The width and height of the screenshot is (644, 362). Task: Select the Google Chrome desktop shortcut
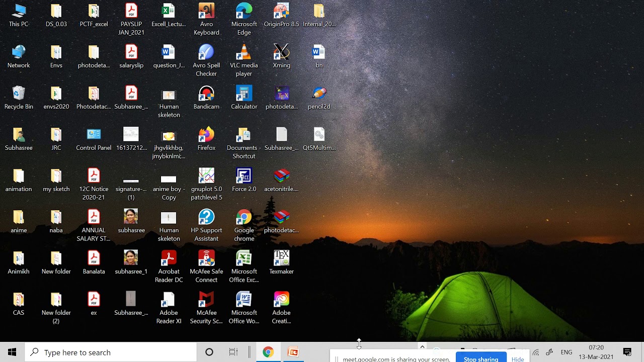click(x=244, y=226)
